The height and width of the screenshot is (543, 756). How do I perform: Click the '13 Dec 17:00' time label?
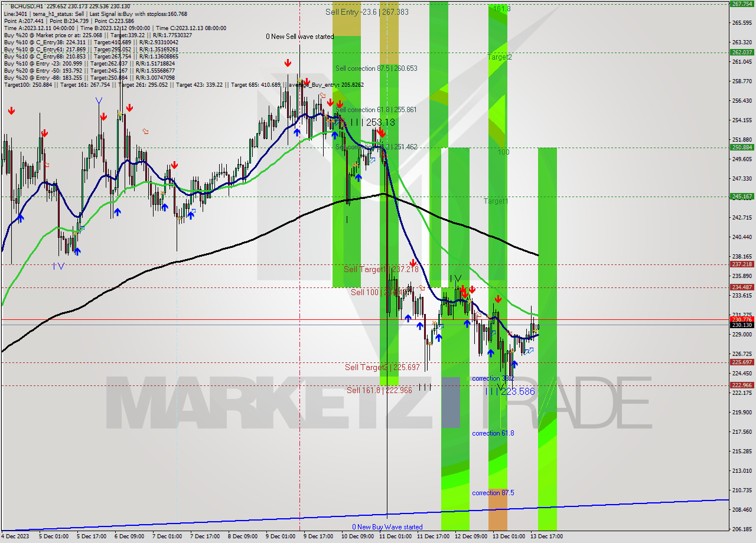547,537
